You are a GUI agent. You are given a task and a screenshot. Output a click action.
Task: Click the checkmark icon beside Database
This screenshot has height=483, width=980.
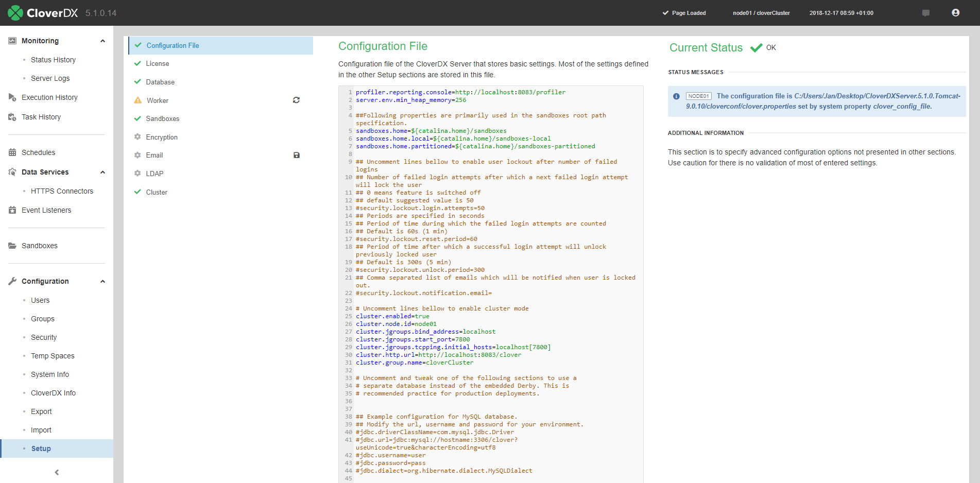click(137, 82)
